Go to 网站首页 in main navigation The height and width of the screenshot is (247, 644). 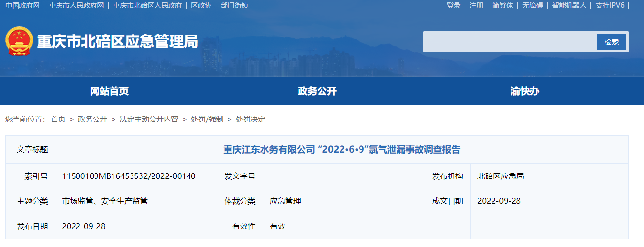109,91
